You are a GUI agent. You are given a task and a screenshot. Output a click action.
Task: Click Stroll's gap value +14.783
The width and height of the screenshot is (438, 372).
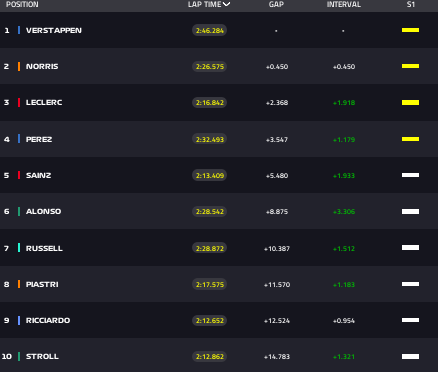tap(277, 357)
